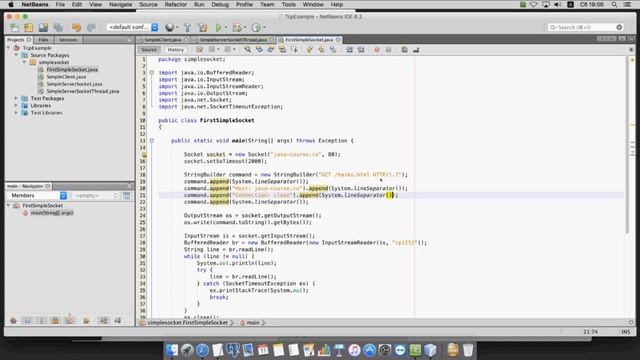This screenshot has height=360, width=640.
Task: Click the Last Edit icon in editor toolbar
Action: point(199,50)
